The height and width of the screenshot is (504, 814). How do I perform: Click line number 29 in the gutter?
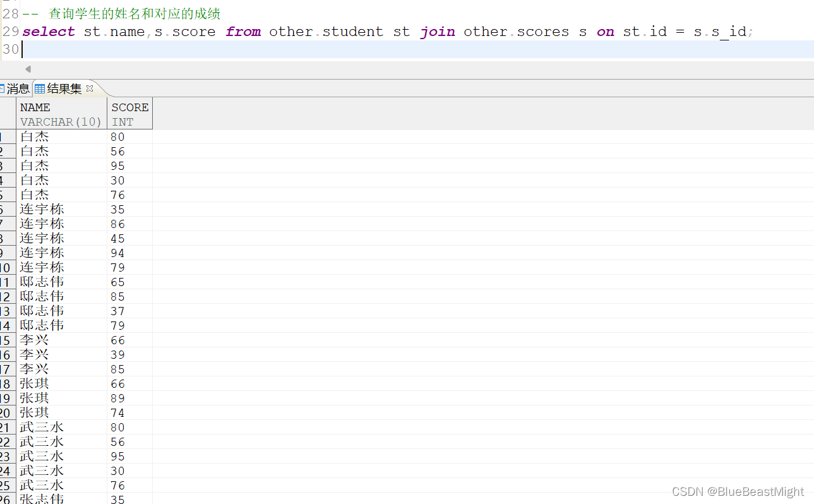click(x=10, y=32)
